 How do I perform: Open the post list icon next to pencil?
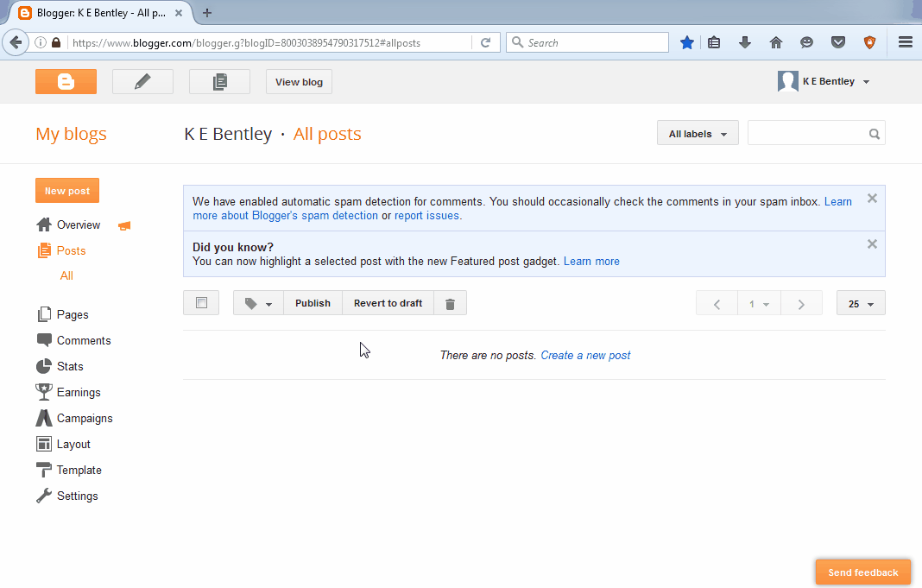click(219, 81)
